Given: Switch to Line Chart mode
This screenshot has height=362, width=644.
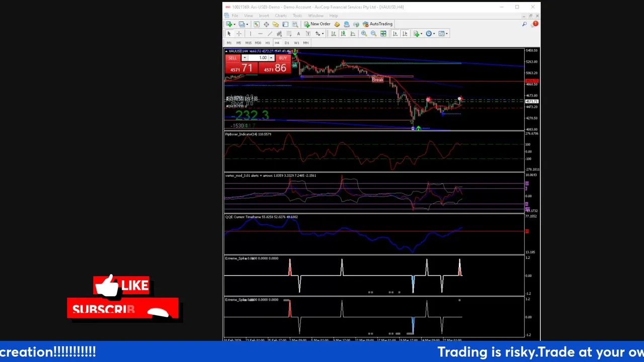Looking at the screenshot, I should 353,34.
